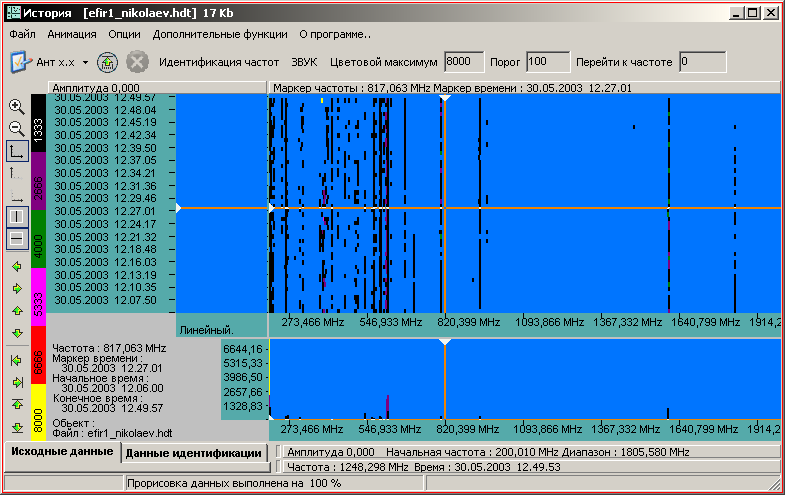Select the vertical axis scaling tool
Viewport: 785px width, 495px height.
(x=17, y=173)
